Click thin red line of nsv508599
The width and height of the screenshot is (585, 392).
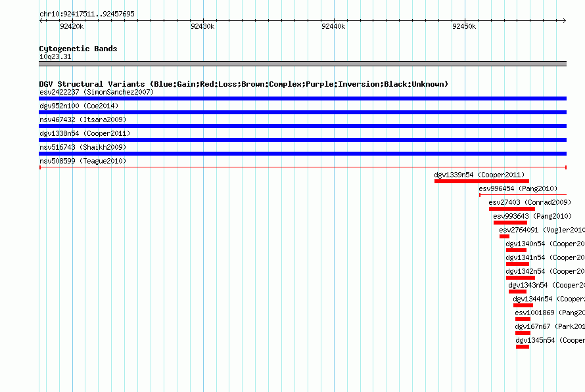pyautogui.click(x=303, y=167)
